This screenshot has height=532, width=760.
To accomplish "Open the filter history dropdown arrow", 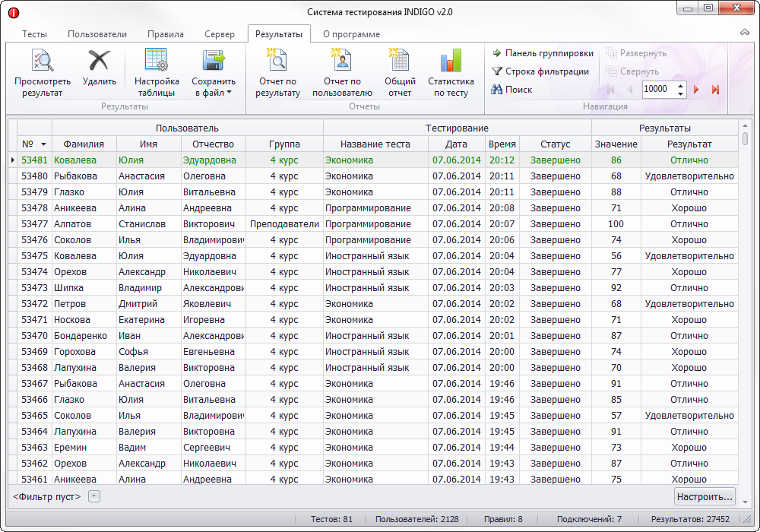I will tap(94, 496).
